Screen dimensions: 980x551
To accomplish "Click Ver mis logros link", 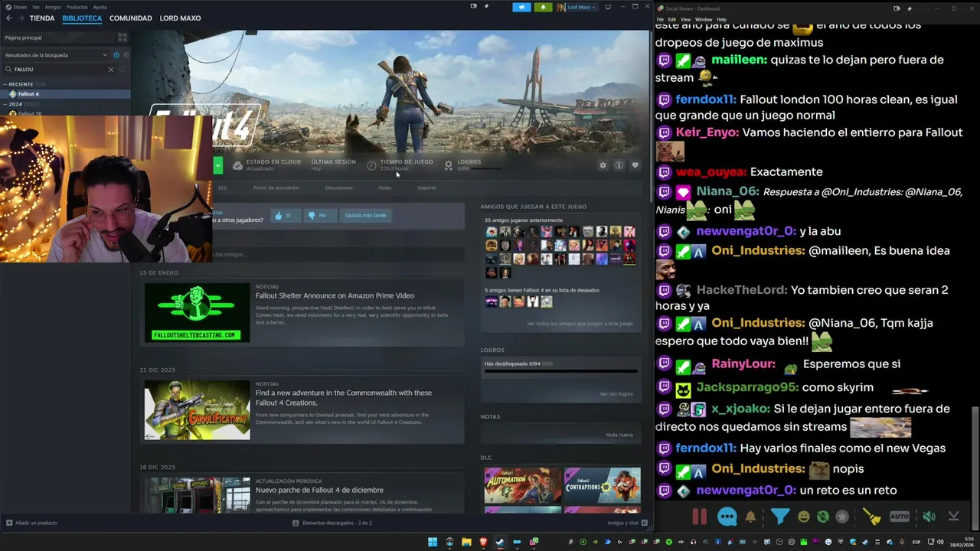I will [616, 394].
